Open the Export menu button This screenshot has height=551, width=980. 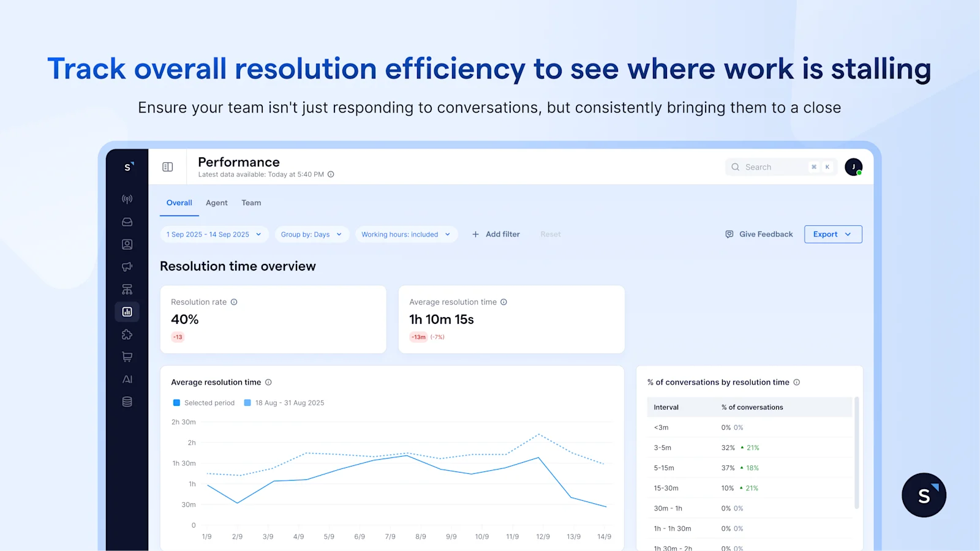(x=832, y=234)
